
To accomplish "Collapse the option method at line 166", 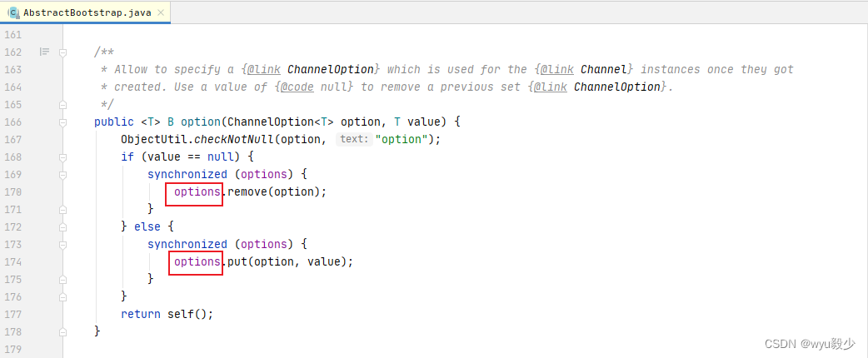I will 62,122.
